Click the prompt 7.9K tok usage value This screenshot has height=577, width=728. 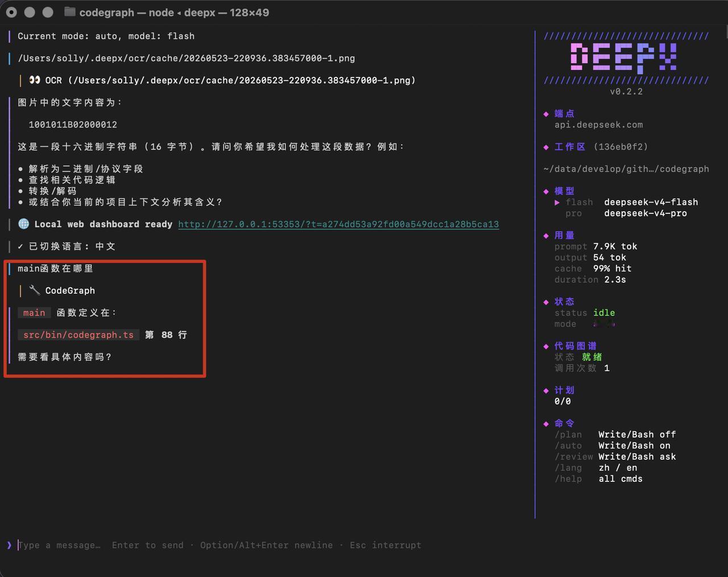[615, 246]
